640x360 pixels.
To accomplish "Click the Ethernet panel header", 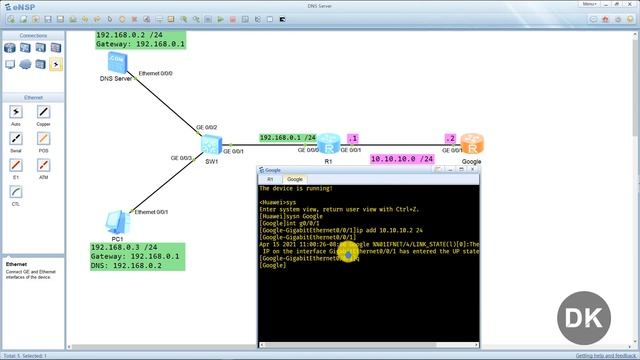I will point(33,98).
